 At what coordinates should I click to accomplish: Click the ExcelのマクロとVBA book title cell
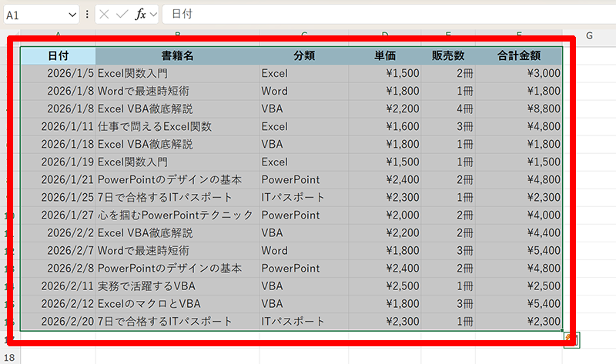coord(177,304)
